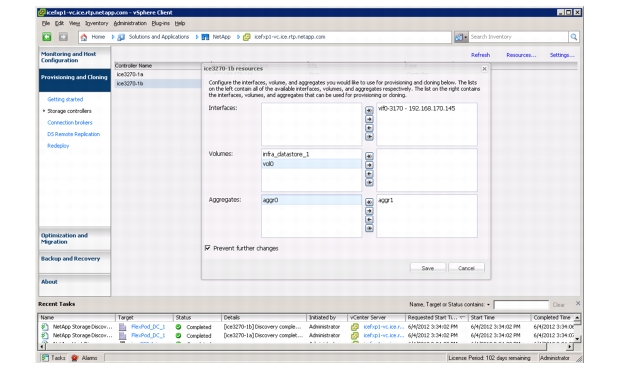Open the DS Remote Replication link
Screen dimensions: 640x374
(x=73, y=134)
